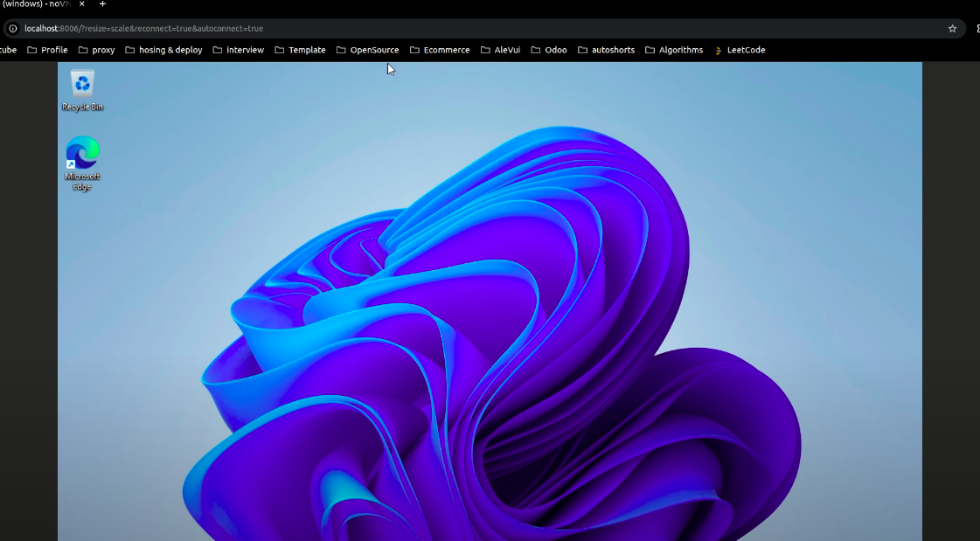Open the interview bookmarks folder
980x541 pixels.
tap(238, 50)
